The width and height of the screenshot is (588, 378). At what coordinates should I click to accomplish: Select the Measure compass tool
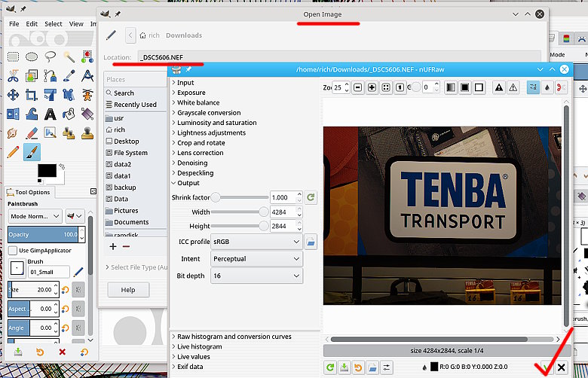[x=87, y=76]
